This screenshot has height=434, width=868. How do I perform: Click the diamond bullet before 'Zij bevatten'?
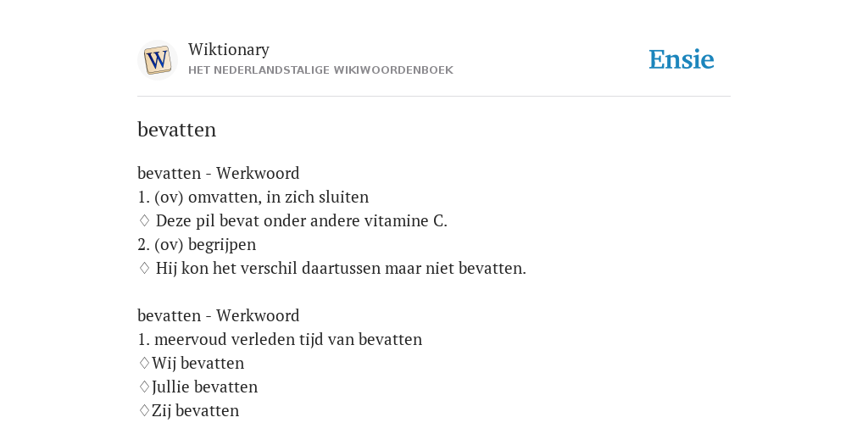pos(144,411)
